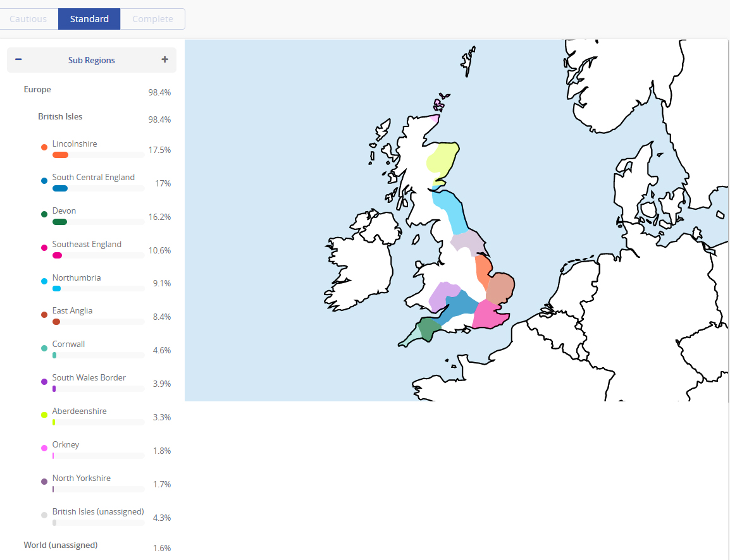
Task: Select the brown East Anglia marker icon
Action: click(44, 313)
